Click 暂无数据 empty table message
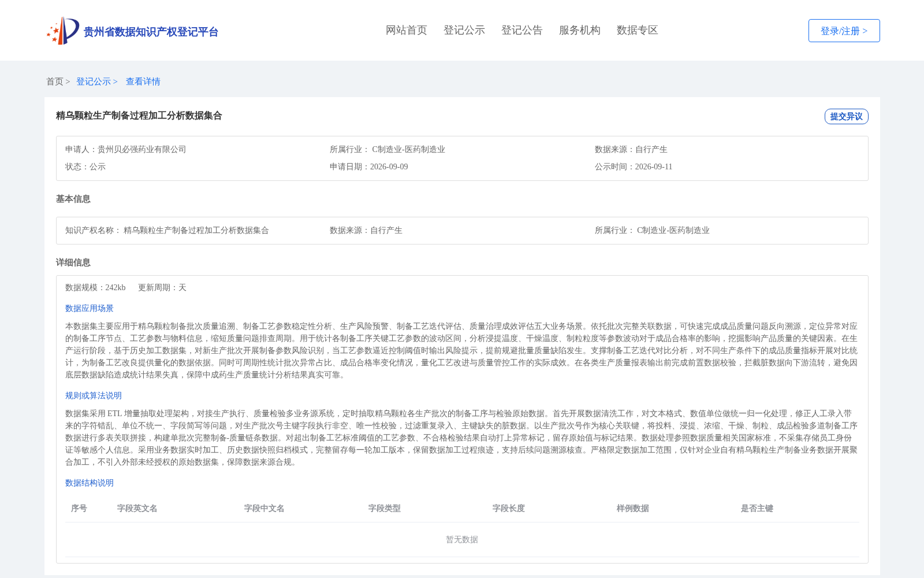This screenshot has width=924, height=578. point(462,539)
